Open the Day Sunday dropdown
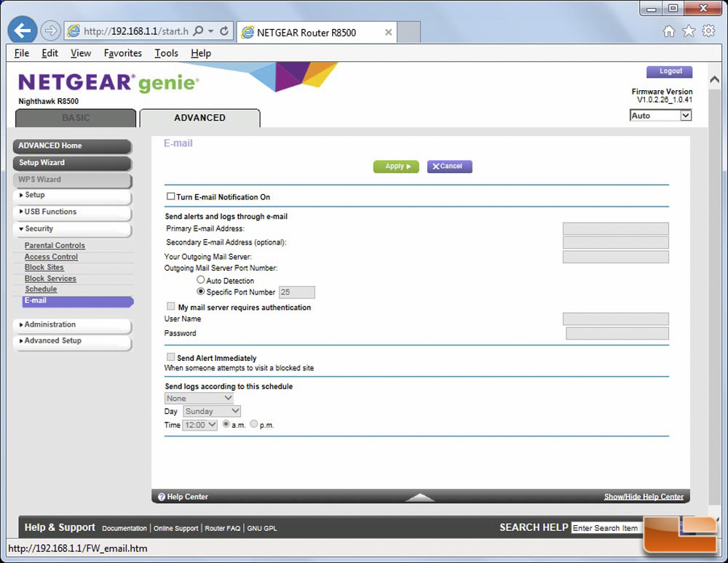The height and width of the screenshot is (563, 728). click(x=212, y=411)
